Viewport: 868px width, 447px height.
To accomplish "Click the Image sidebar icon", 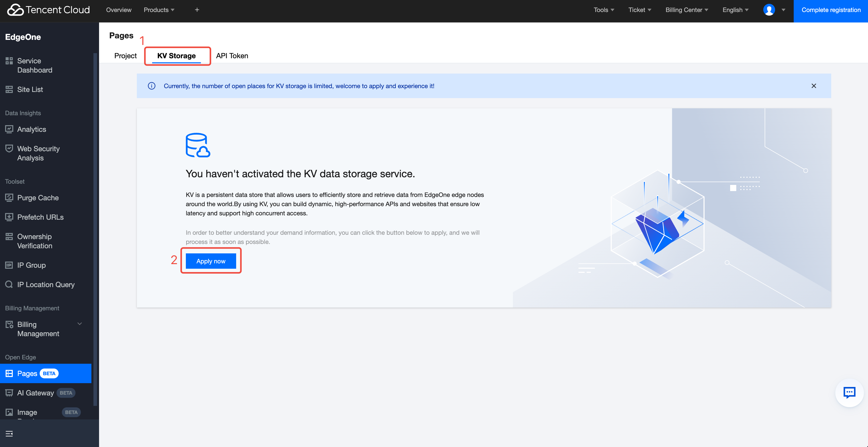I will (9, 412).
